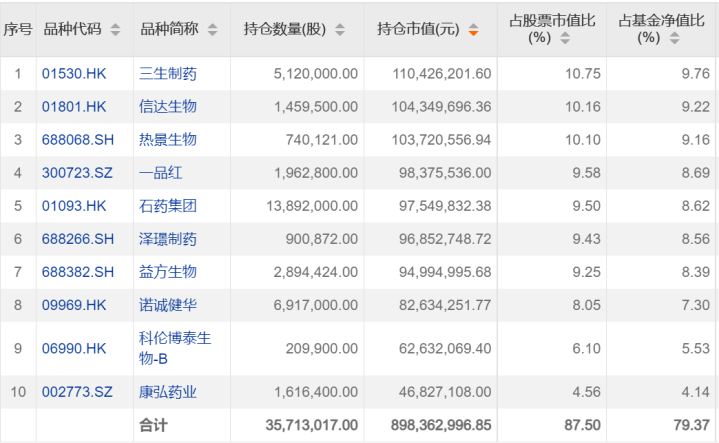Select the market value 97,549,832.38

coord(445,206)
